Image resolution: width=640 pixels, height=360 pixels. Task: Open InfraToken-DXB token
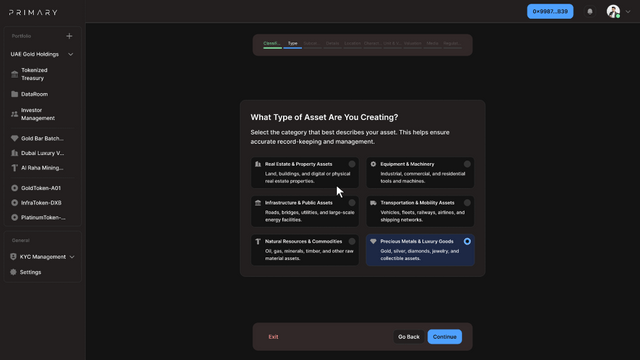(x=42, y=203)
